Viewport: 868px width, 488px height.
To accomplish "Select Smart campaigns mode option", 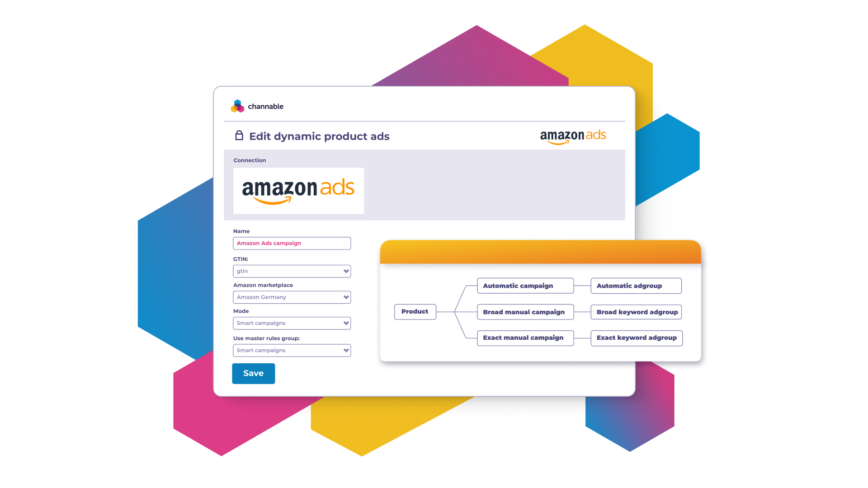I will 291,323.
